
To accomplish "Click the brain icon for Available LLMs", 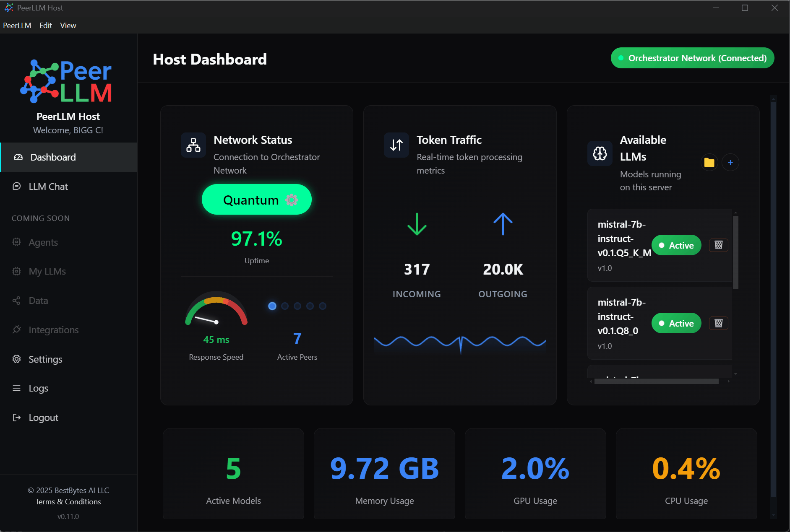I will (x=600, y=153).
